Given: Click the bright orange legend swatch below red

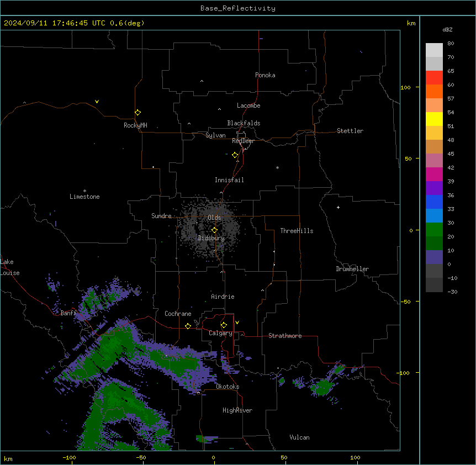Looking at the screenshot, I should pyautogui.click(x=434, y=91).
